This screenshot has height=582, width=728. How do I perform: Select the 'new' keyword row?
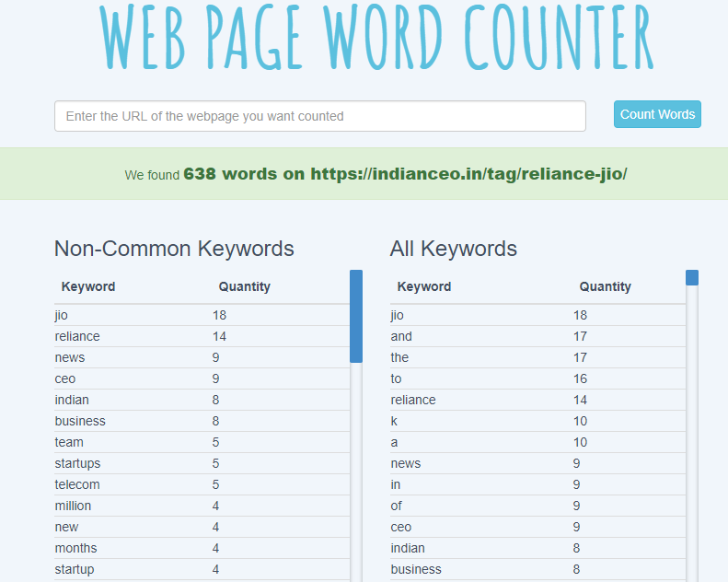point(202,527)
